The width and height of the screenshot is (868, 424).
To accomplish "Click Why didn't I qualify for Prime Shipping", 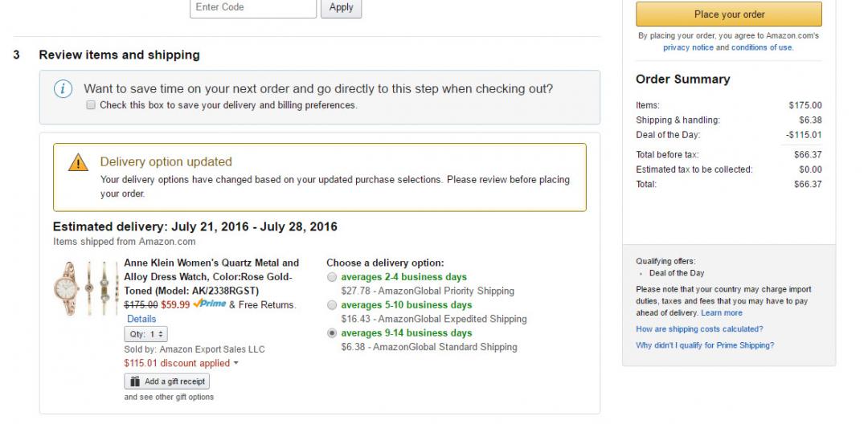I will (705, 345).
